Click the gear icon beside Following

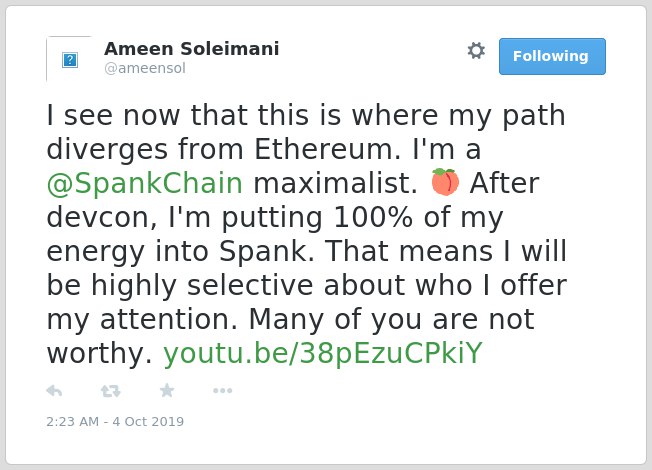[476, 51]
